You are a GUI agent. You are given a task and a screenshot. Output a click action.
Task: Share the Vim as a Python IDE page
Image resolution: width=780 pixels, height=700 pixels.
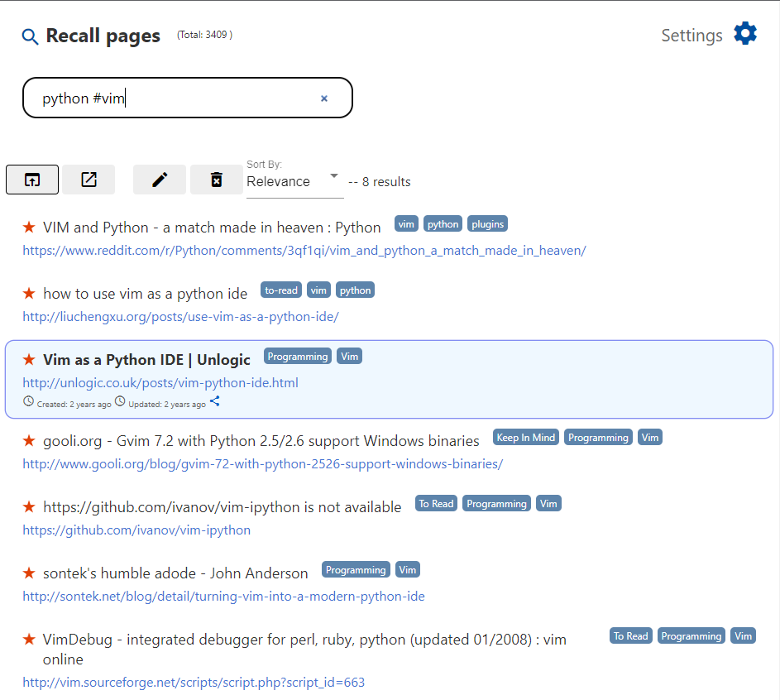[x=215, y=401]
